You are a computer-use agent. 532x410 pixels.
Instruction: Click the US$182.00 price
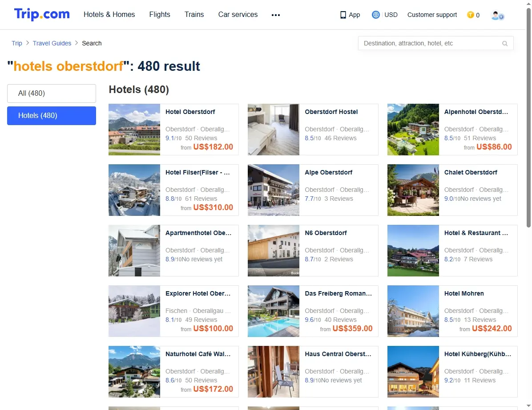point(213,147)
